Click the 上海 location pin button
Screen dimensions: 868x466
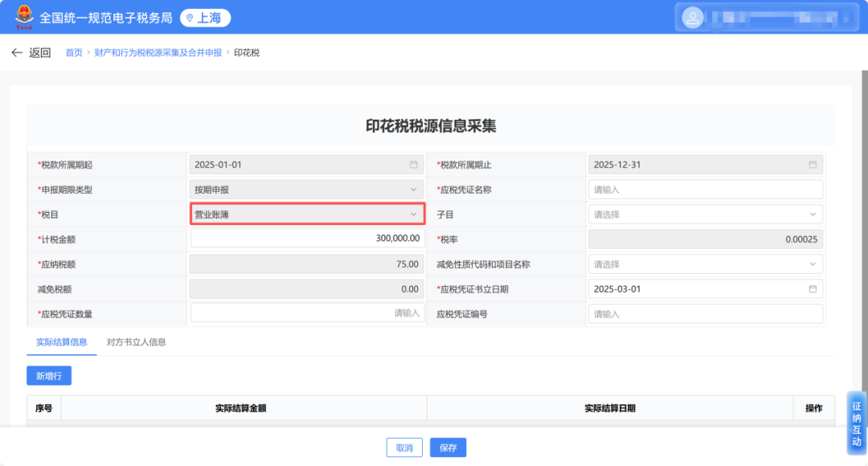(205, 18)
